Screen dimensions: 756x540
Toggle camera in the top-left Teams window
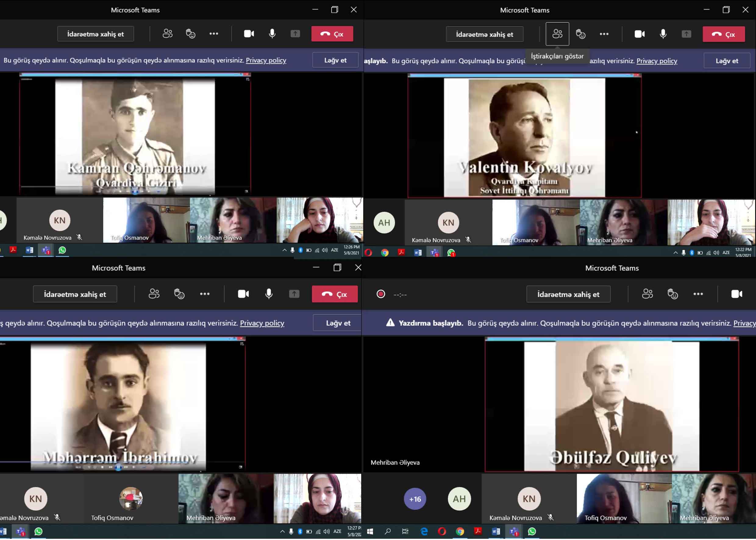[x=249, y=34]
